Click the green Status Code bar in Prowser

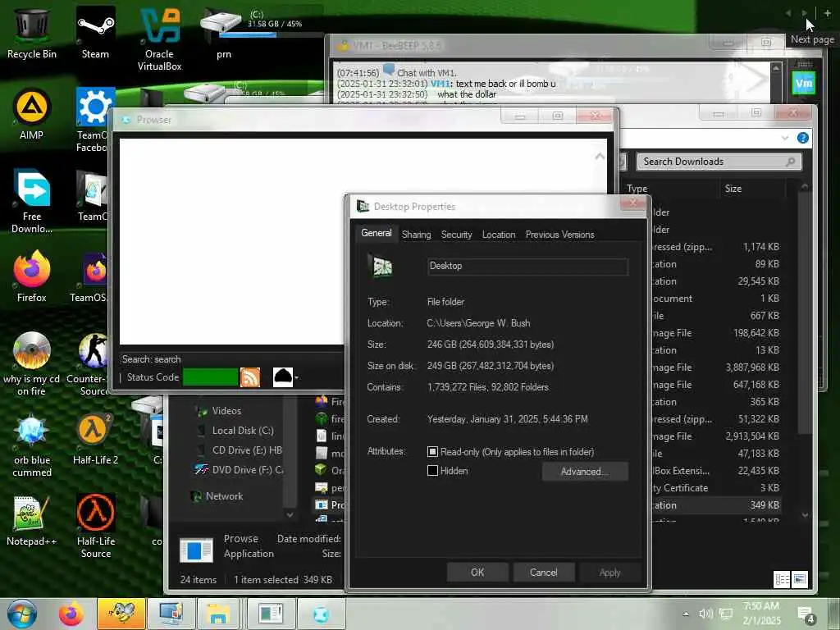(211, 377)
